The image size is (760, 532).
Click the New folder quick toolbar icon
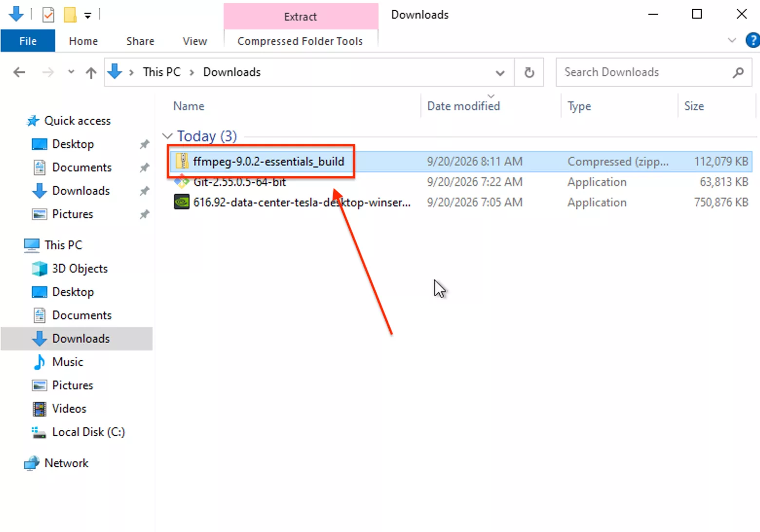[70, 15]
